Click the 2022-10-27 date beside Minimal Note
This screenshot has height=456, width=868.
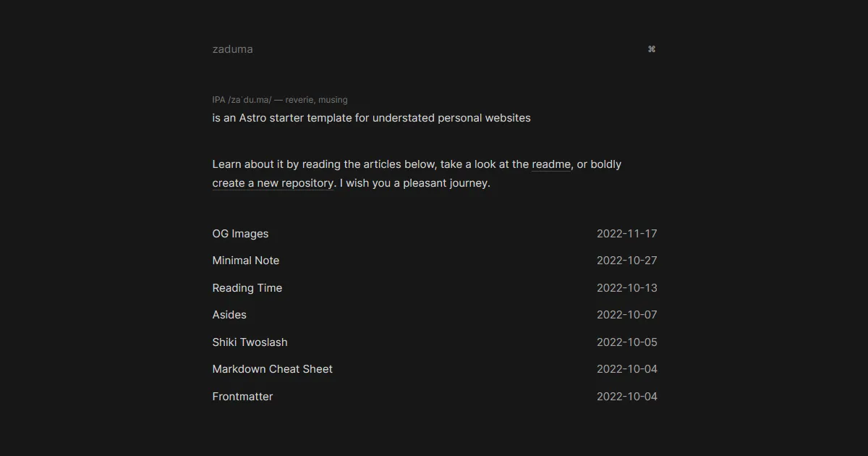pos(626,261)
